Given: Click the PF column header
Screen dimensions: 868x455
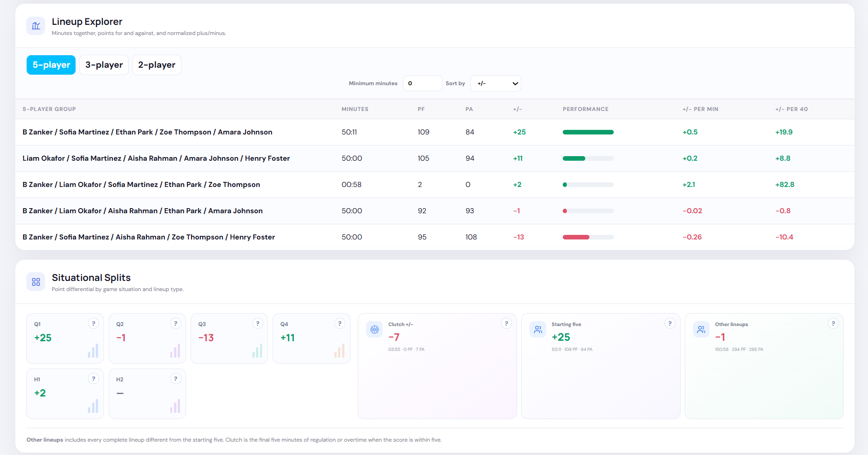Looking at the screenshot, I should (421, 109).
